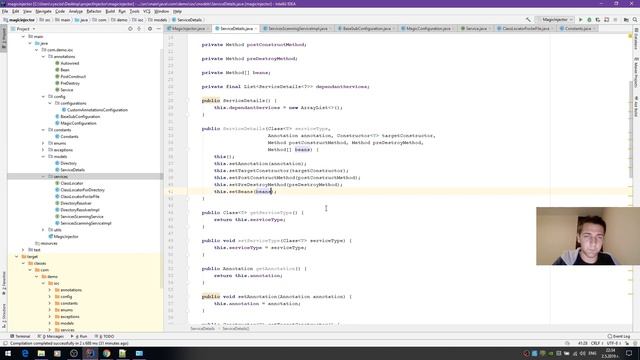Hide the Project tool window
Screen dimensions: 640x360
pos(158,29)
